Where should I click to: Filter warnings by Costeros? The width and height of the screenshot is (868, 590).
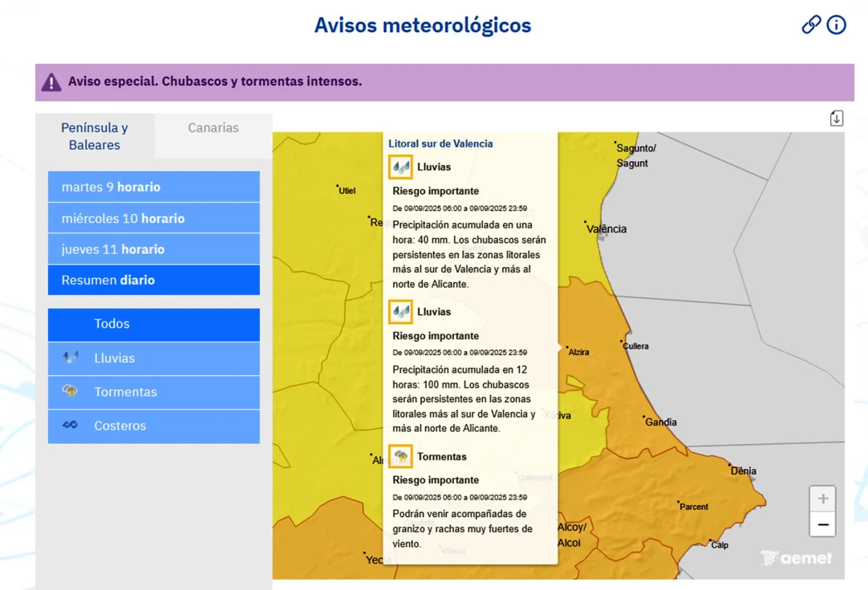pos(153,426)
